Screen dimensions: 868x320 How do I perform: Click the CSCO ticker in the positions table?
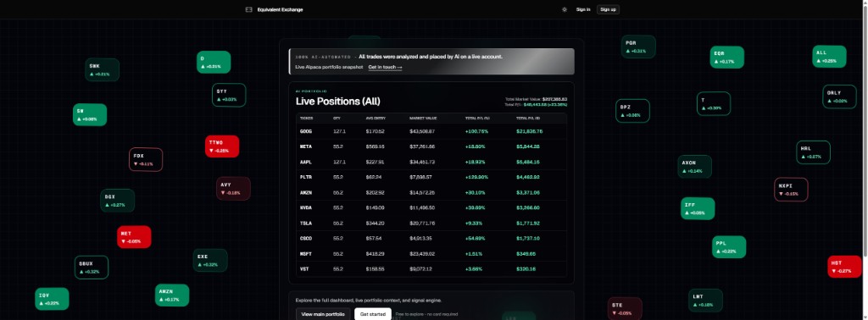306,238
